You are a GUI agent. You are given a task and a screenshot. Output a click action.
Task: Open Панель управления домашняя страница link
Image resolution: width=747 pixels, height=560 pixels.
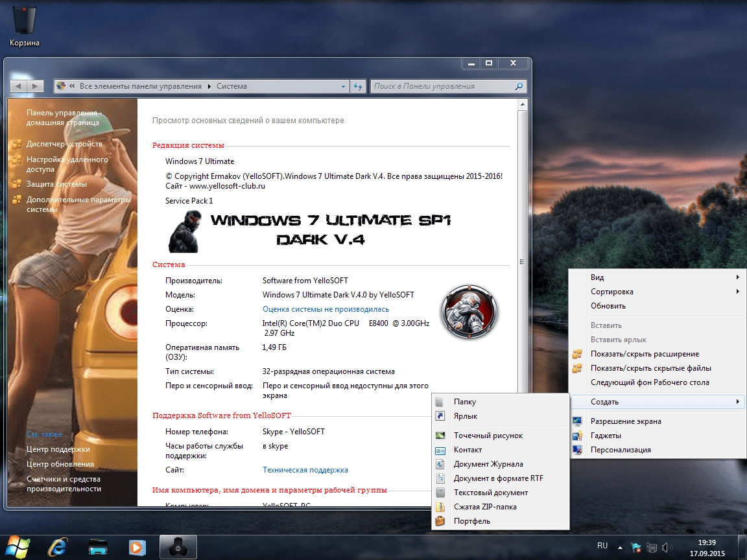coord(63,117)
